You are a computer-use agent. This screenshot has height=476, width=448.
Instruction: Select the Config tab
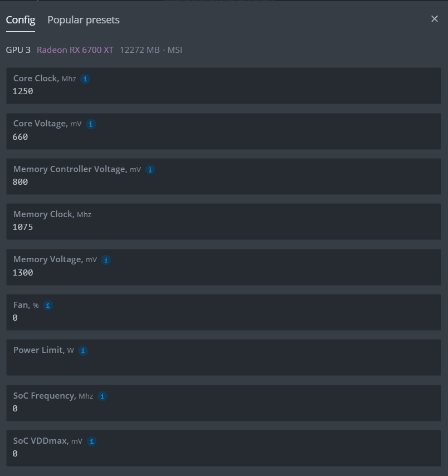(21, 20)
